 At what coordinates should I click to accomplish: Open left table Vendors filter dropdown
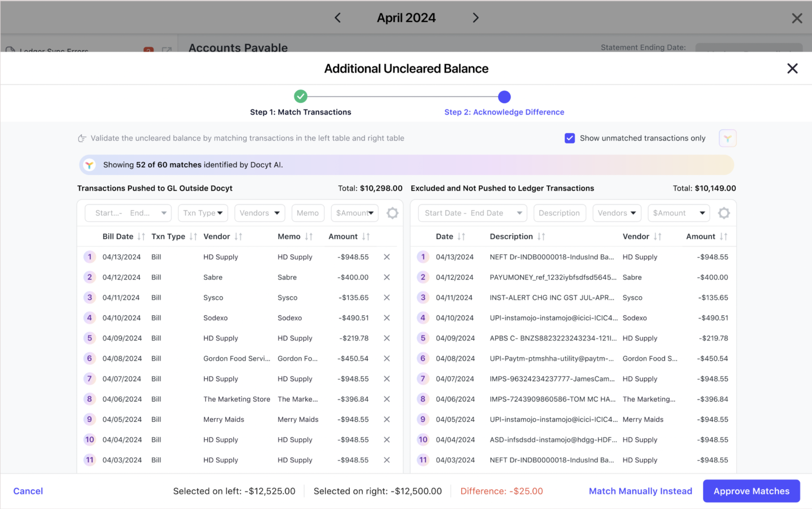259,213
